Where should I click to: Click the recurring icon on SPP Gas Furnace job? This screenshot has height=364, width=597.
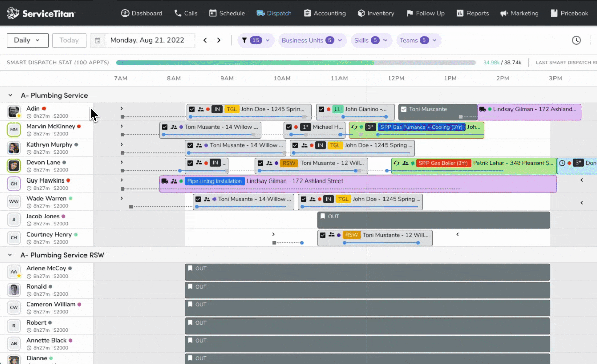(355, 127)
